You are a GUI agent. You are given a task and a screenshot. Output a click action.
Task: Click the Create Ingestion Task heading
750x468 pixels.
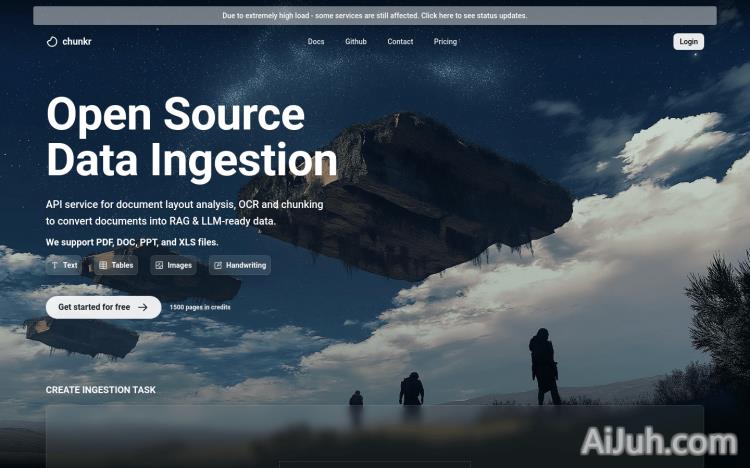[x=101, y=390]
